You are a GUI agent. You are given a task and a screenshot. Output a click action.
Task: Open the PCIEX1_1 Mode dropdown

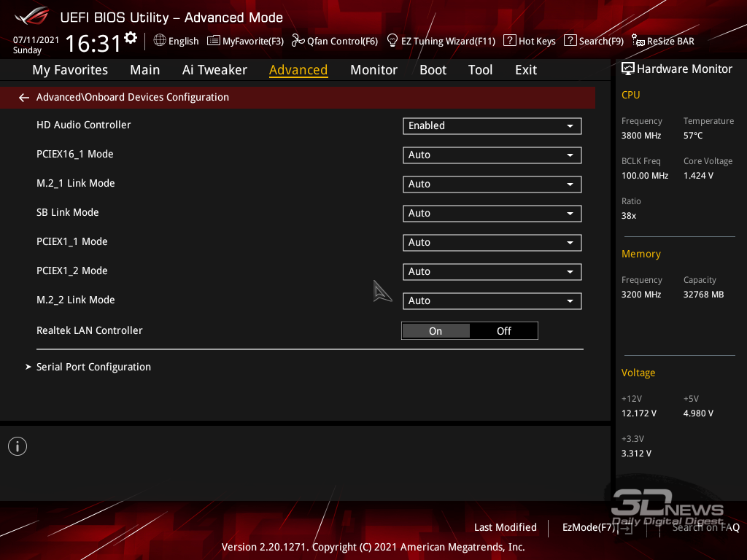point(492,242)
